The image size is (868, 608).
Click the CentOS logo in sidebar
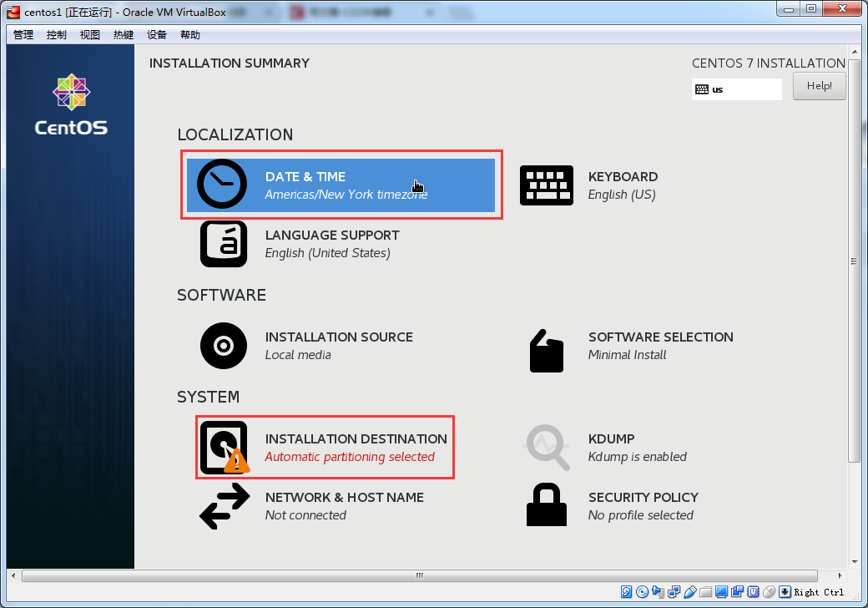(72, 105)
